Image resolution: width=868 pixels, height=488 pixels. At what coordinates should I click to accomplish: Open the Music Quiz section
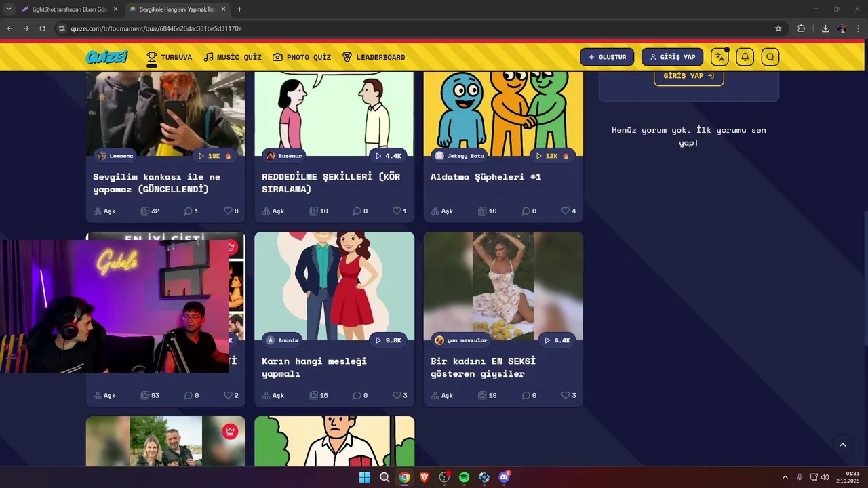[233, 57]
